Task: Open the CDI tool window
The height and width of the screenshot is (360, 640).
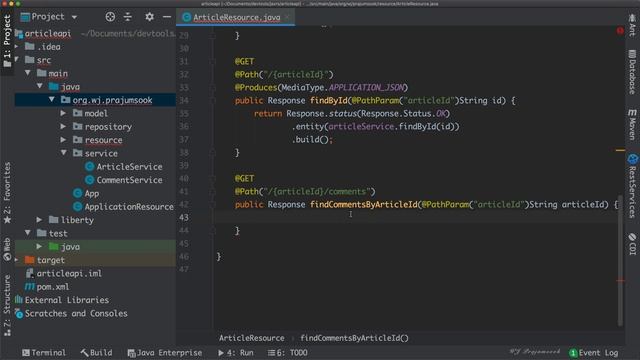Action: pos(632,244)
